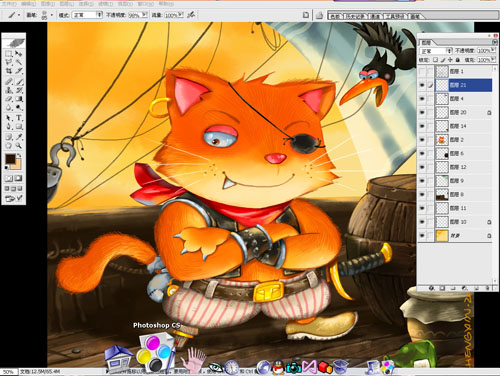Enable the airbrush option in the options bar
The height and width of the screenshot is (376, 500).
[191, 15]
